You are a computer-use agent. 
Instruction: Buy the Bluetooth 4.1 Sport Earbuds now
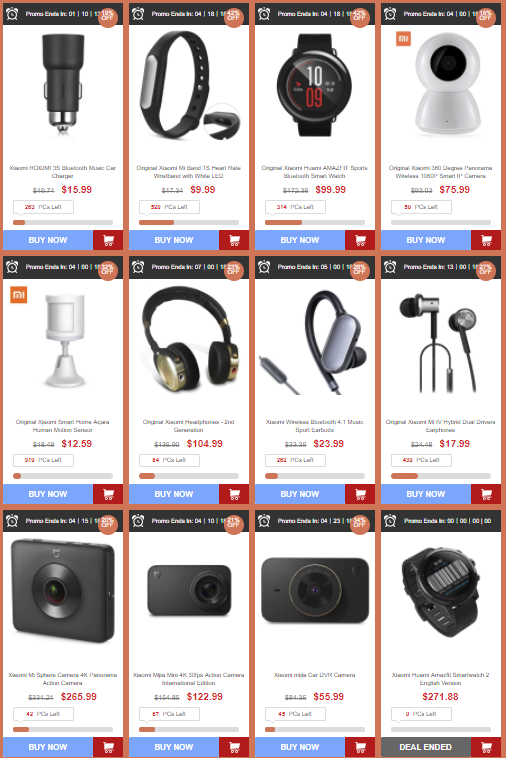(x=300, y=494)
